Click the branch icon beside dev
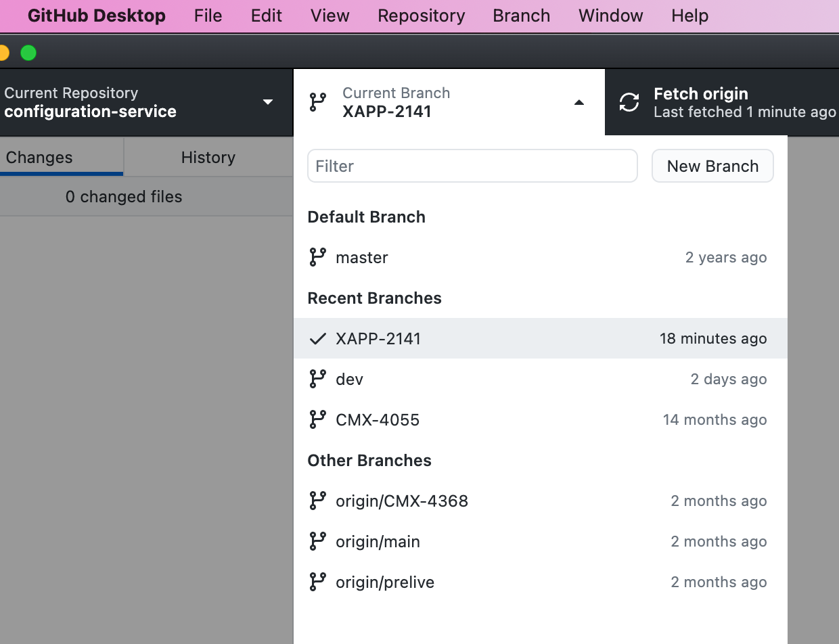This screenshot has width=839, height=644. [317, 379]
